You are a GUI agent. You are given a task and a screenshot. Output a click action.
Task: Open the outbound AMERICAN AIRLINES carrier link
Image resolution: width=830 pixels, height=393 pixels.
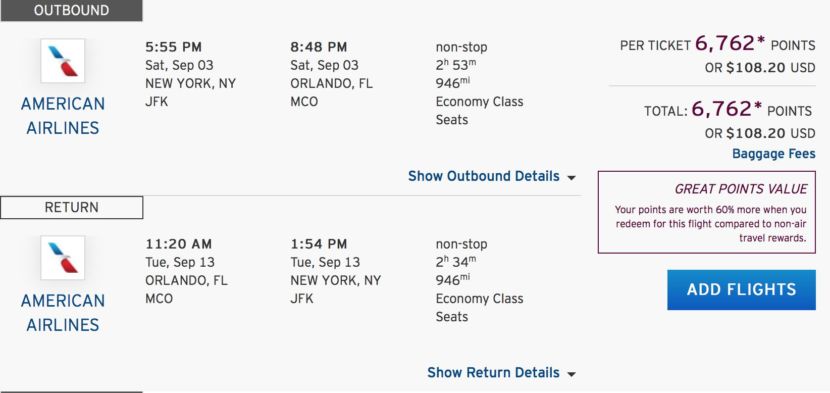click(x=62, y=115)
